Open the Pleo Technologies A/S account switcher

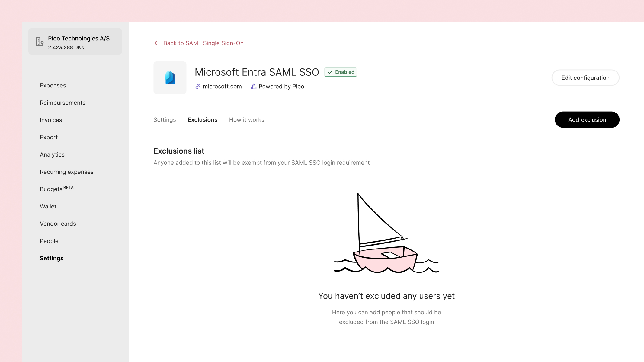[x=75, y=42]
